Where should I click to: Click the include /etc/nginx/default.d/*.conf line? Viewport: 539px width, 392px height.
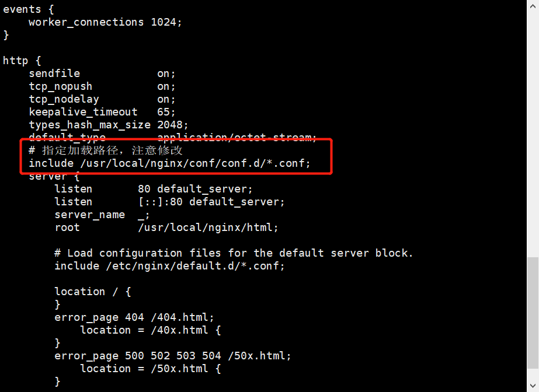169,266
